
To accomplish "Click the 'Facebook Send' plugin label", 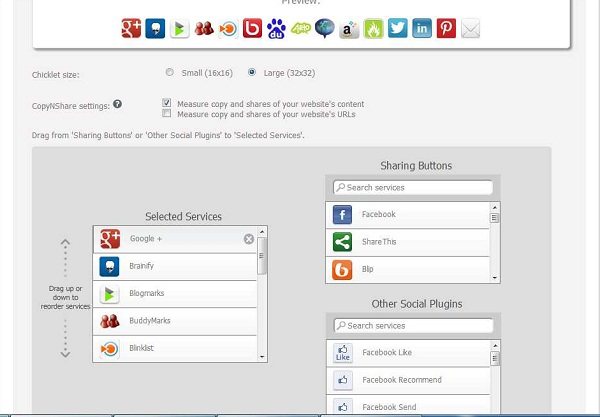I will (x=389, y=407).
